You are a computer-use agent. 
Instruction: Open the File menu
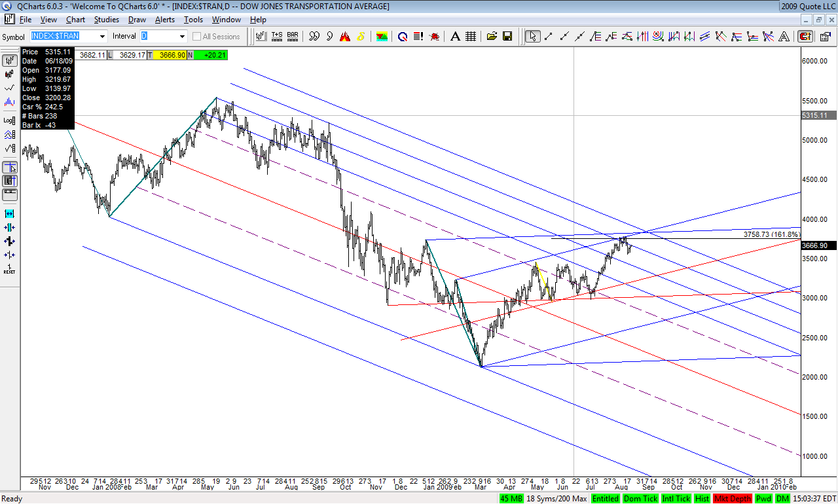point(26,20)
